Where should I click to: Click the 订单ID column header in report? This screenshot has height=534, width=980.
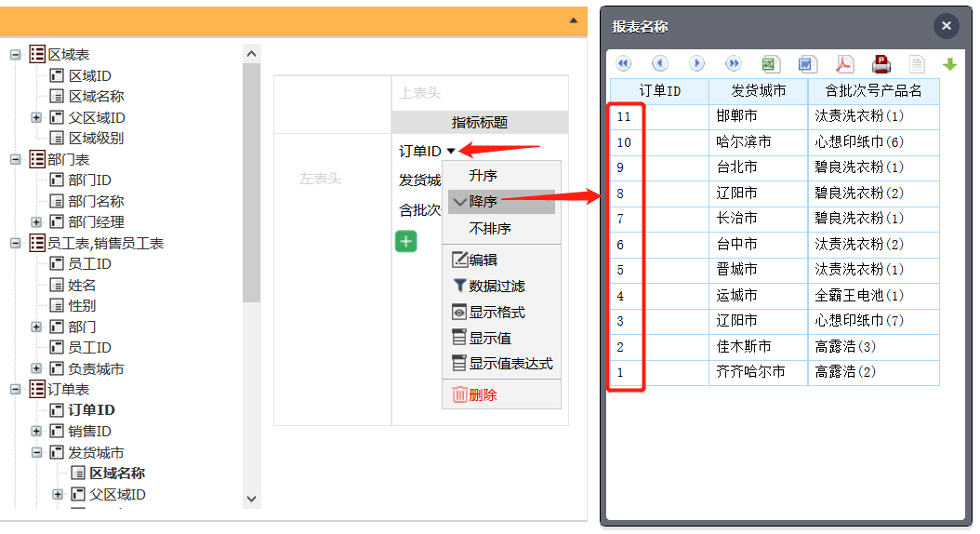click(x=659, y=91)
